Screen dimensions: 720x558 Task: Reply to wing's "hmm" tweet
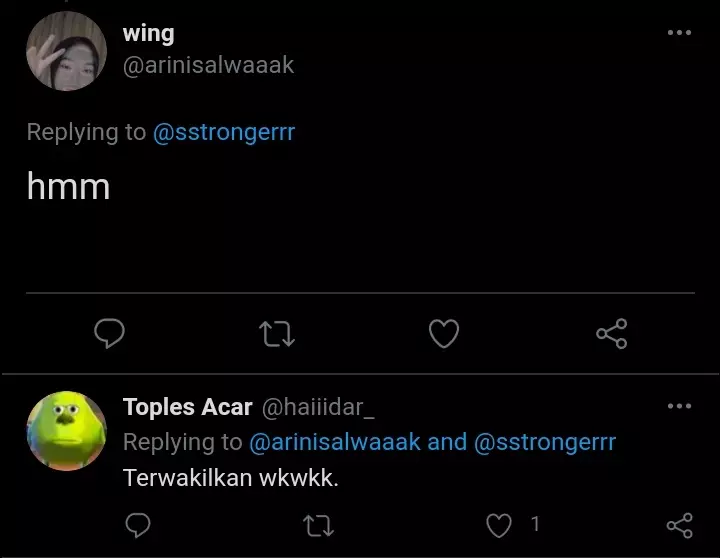click(109, 334)
